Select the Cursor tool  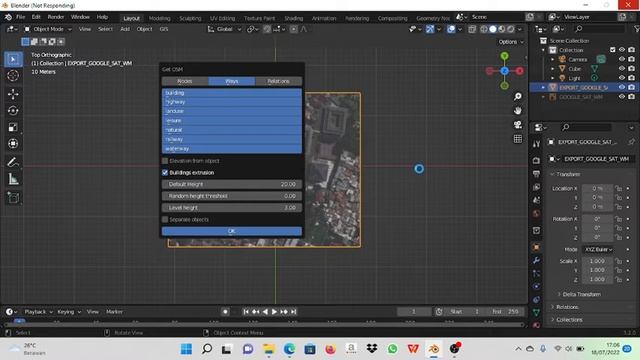(x=13, y=76)
